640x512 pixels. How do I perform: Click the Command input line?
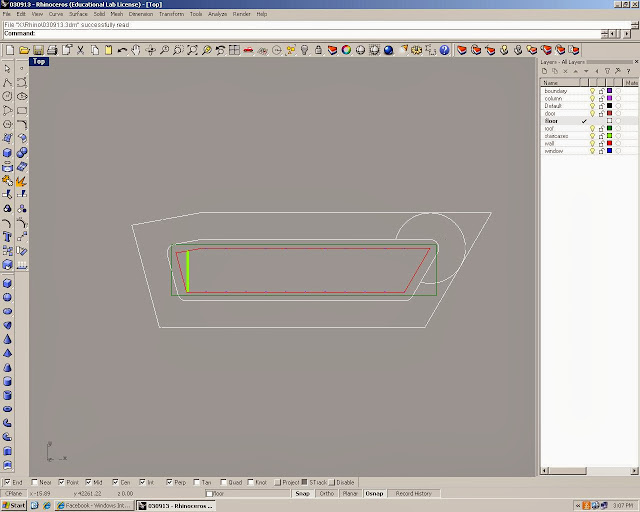coord(302,33)
